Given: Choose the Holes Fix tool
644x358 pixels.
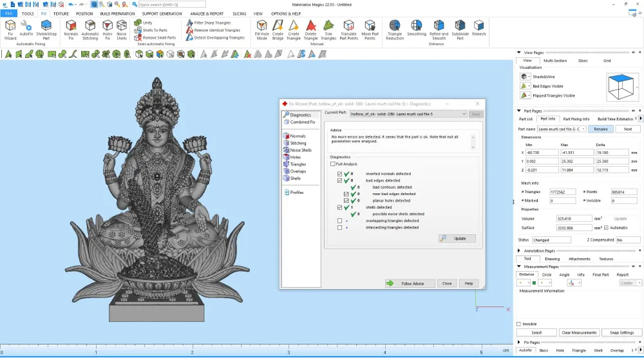Looking at the screenshot, I should pyautogui.click(x=107, y=30).
